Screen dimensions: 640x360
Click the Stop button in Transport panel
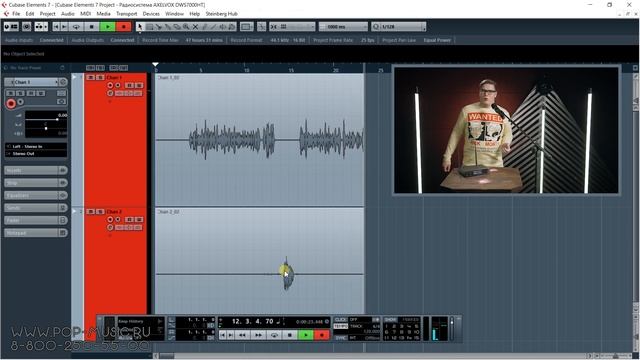point(290,335)
